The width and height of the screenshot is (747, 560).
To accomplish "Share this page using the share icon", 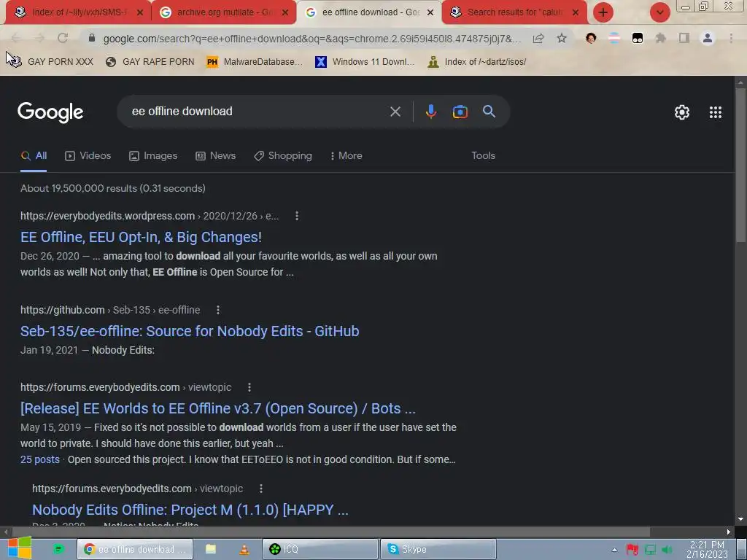I will [538, 38].
